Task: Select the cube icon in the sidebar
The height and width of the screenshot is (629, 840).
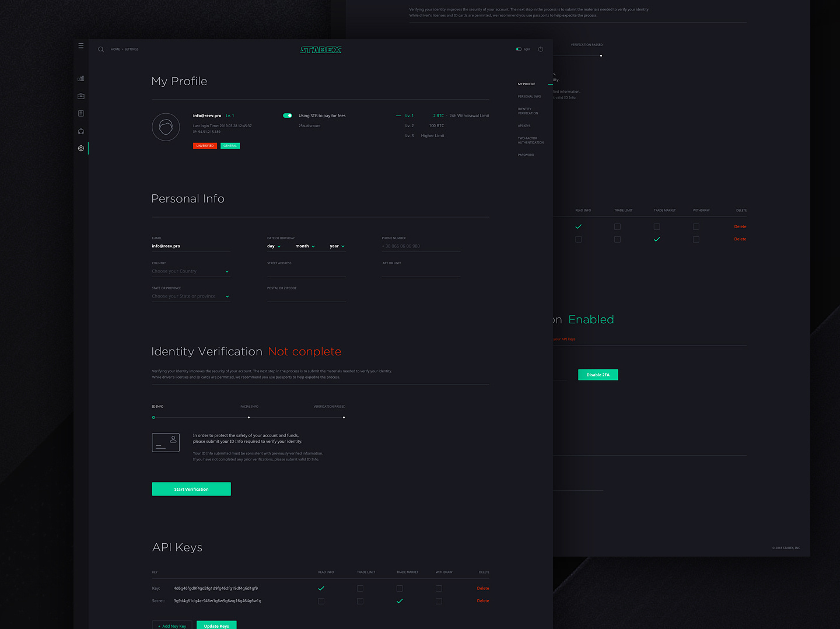Action: pyautogui.click(x=80, y=131)
